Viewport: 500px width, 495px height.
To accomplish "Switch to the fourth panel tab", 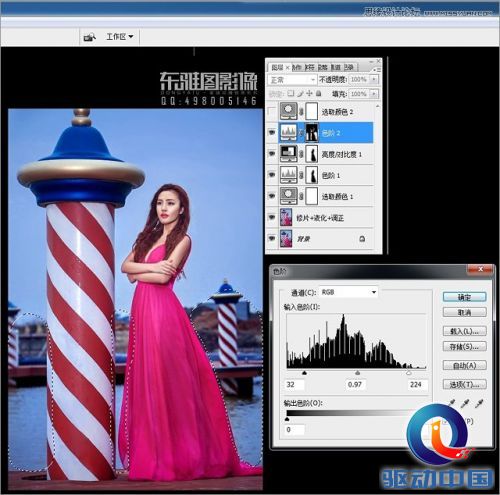I will coord(323,67).
